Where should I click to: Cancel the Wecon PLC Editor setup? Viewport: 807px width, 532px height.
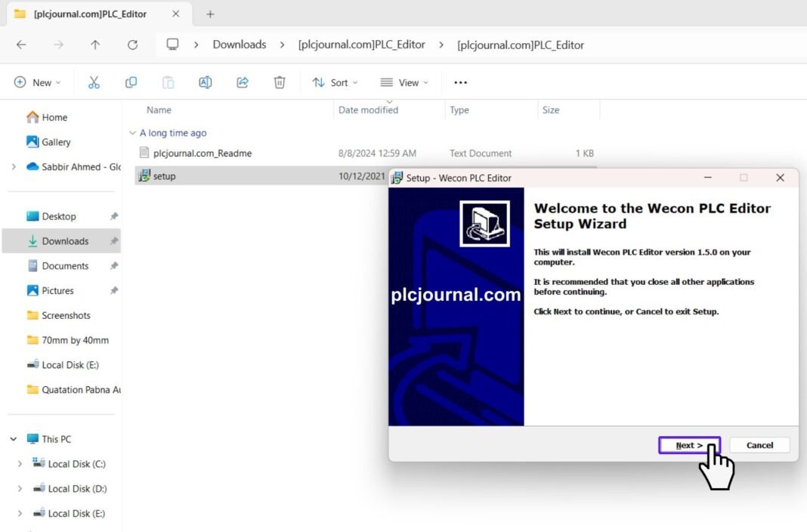click(759, 445)
